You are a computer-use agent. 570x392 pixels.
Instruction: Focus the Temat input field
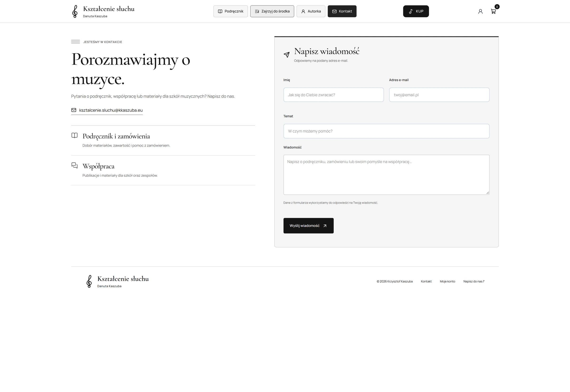[386, 131]
